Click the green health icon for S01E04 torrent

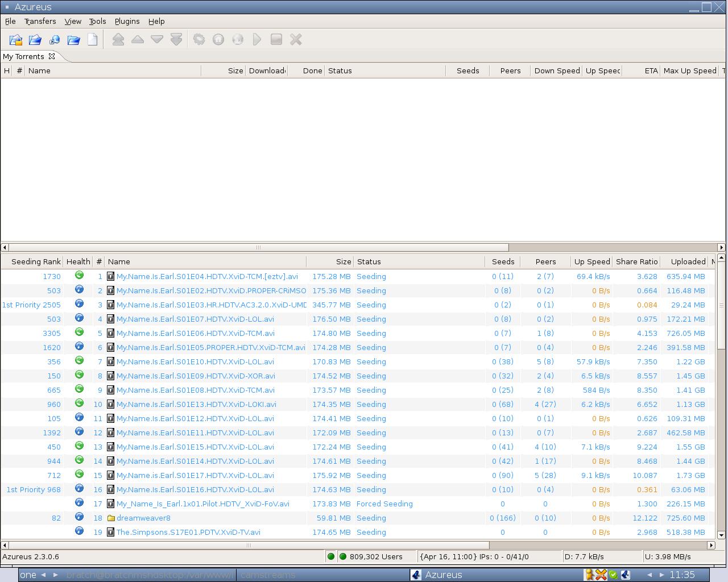pyautogui.click(x=79, y=276)
